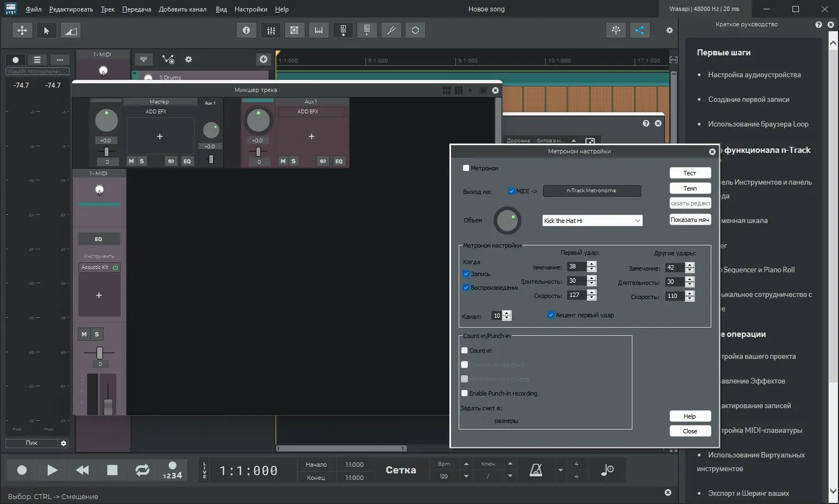Uncheck the Запись checkbox

[466, 274]
